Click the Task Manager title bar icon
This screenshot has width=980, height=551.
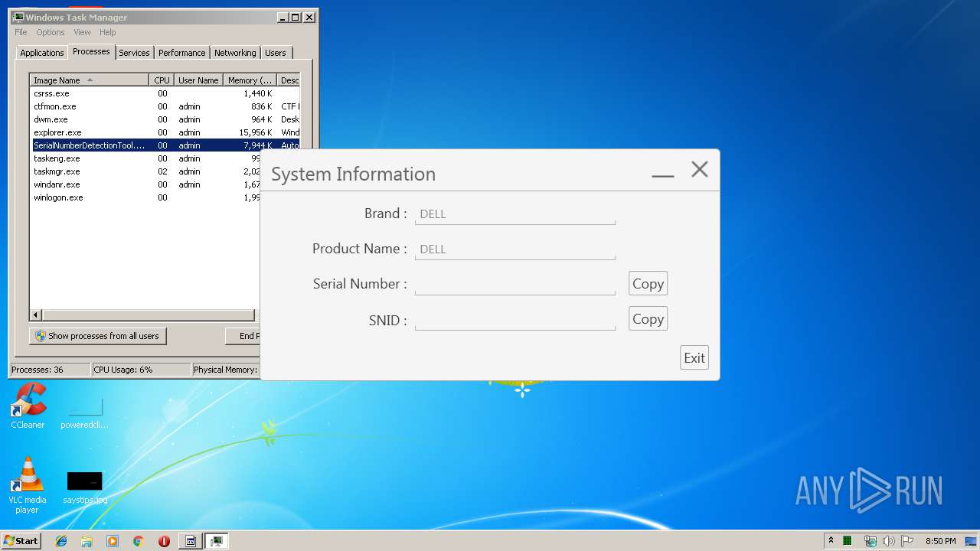point(18,17)
